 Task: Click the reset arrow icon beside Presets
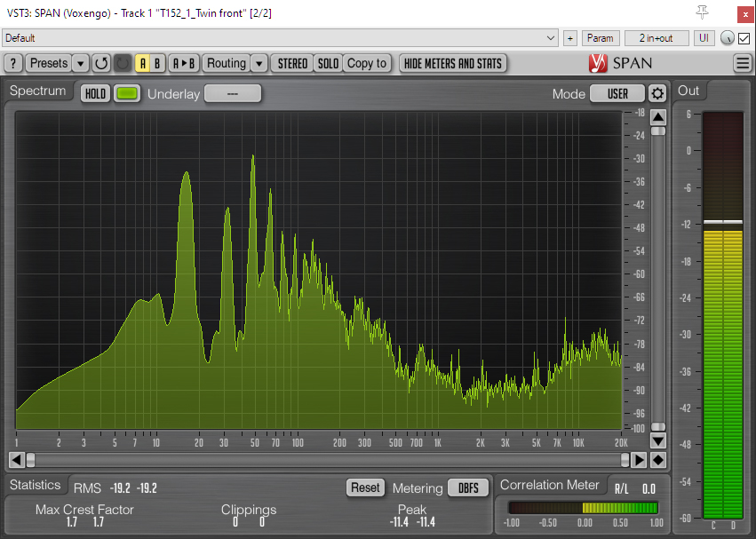[101, 63]
